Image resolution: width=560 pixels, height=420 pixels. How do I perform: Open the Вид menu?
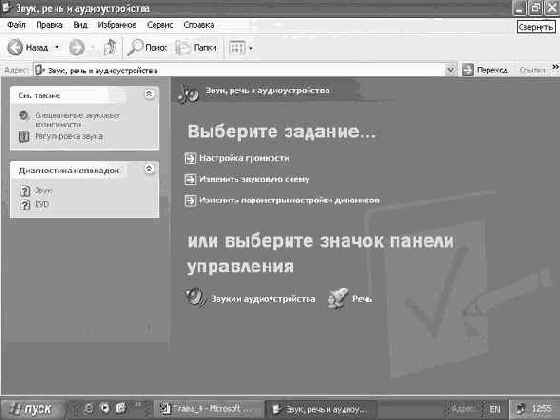tap(80, 25)
